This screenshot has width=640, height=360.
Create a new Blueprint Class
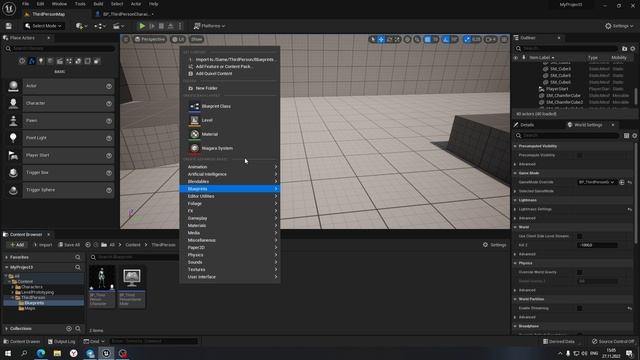tap(229, 106)
